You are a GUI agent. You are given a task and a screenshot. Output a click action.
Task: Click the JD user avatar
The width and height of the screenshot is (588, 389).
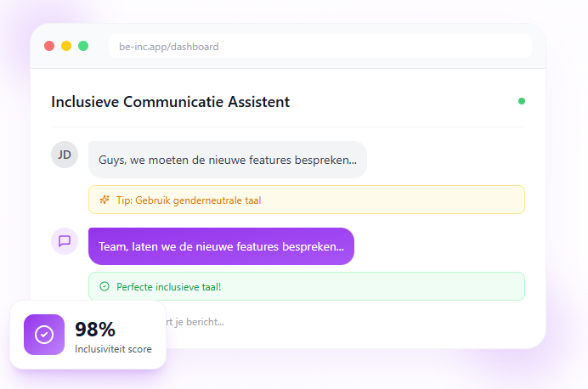pyautogui.click(x=65, y=155)
